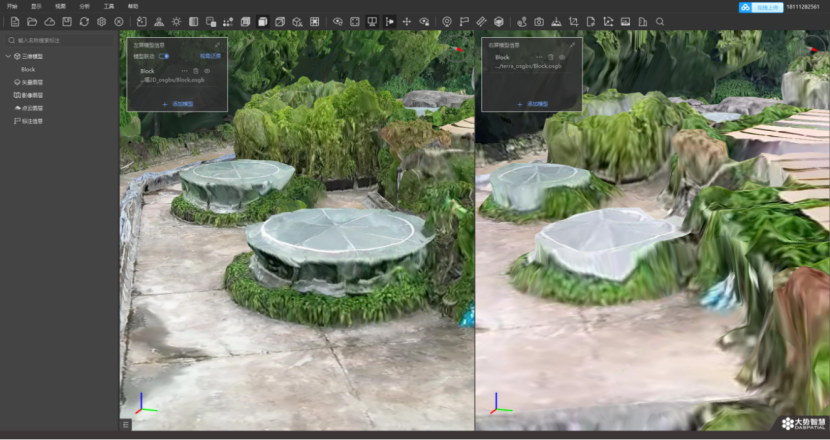Toggle Block visibility in right model panel
Viewport: 830px width, 440px height.
pos(562,57)
